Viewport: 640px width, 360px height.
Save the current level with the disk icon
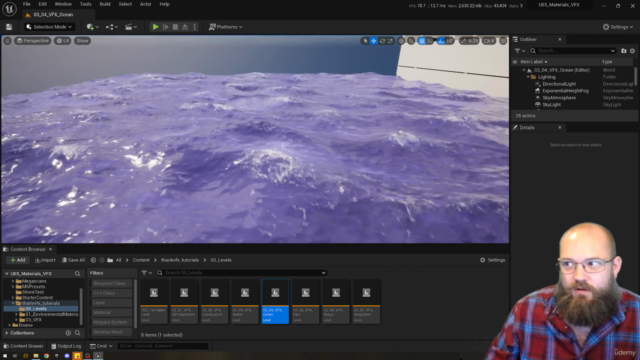[x=9, y=27]
